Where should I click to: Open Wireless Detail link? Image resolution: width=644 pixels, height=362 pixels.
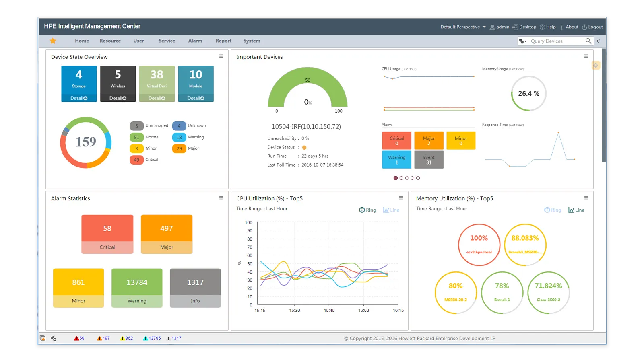(118, 98)
